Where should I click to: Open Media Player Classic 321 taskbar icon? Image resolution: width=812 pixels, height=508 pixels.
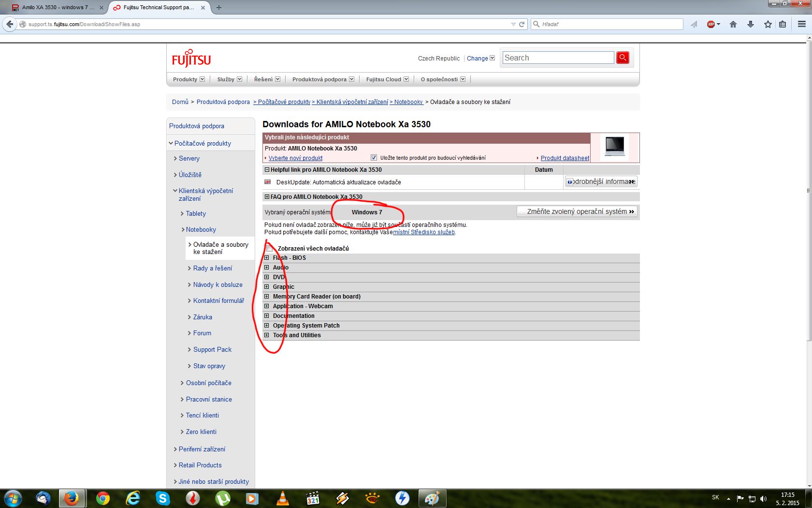coord(312,498)
